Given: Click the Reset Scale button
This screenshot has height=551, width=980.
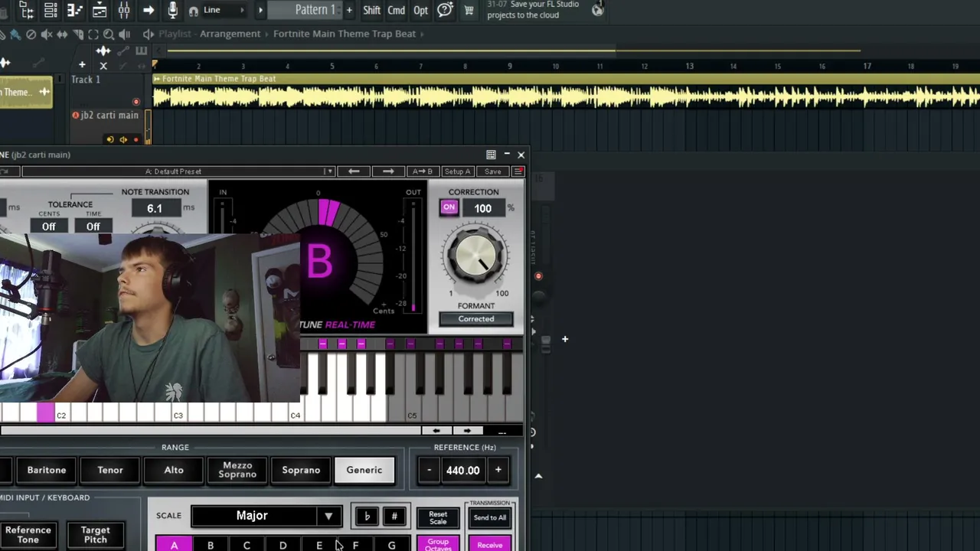Looking at the screenshot, I should [x=438, y=517].
